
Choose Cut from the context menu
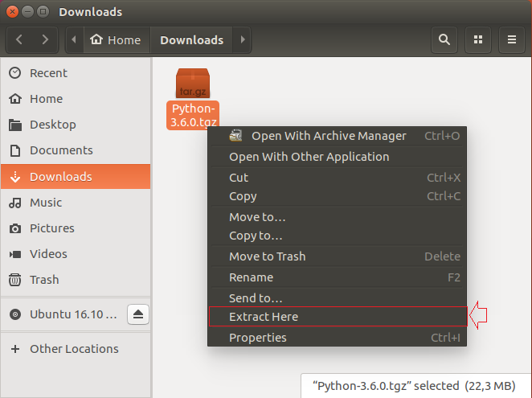point(337,178)
